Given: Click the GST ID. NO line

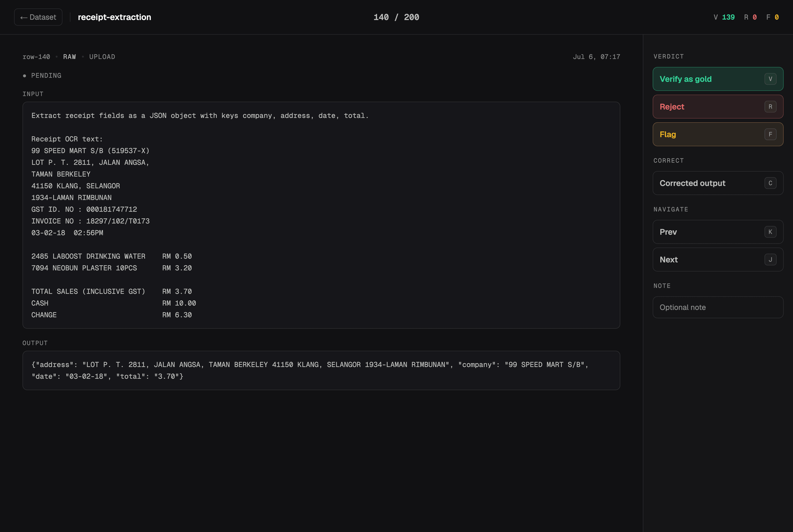Looking at the screenshot, I should tap(84, 209).
